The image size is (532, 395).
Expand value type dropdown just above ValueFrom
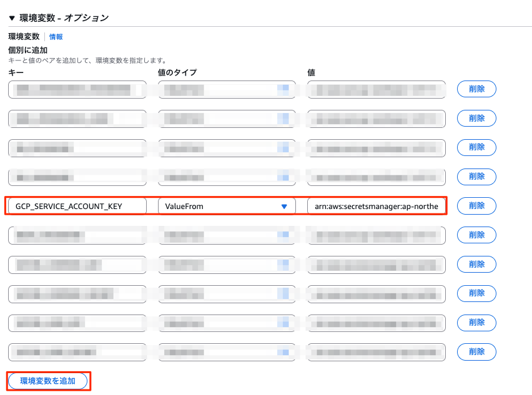226,177
